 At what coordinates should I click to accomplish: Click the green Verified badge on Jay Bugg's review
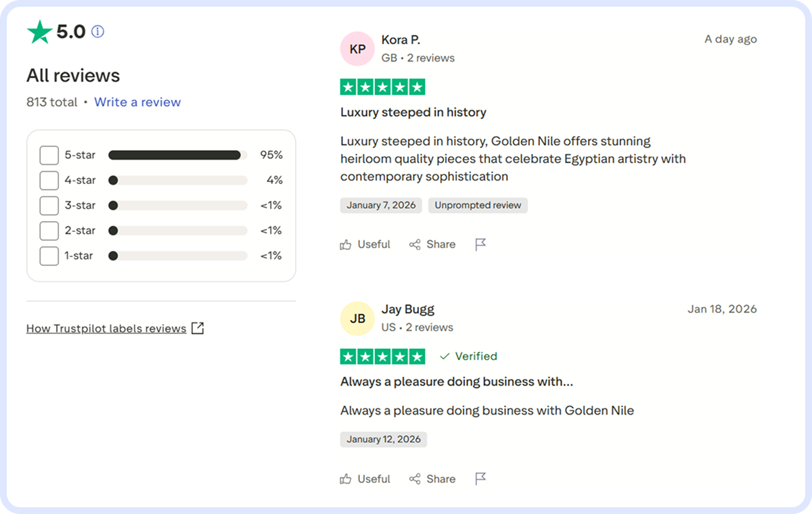click(468, 356)
